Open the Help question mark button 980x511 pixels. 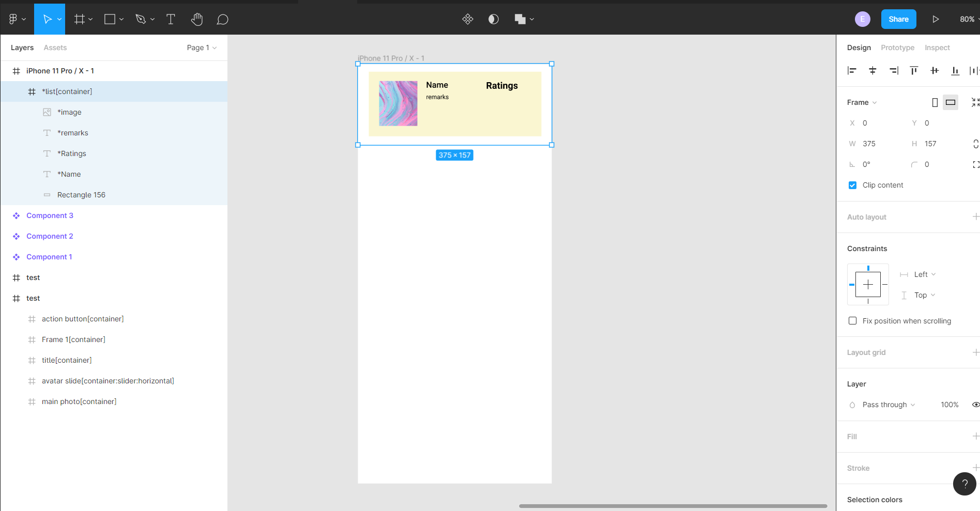point(964,484)
